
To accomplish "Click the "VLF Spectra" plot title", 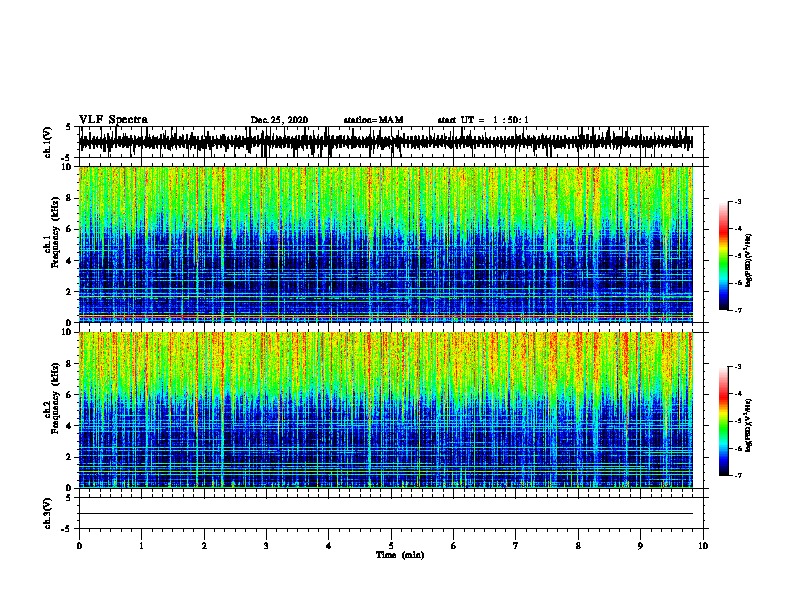I will [113, 120].
